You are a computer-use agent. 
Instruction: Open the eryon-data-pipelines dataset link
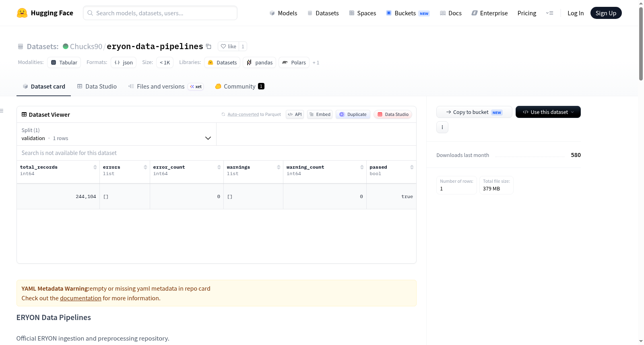pyautogui.click(x=155, y=46)
